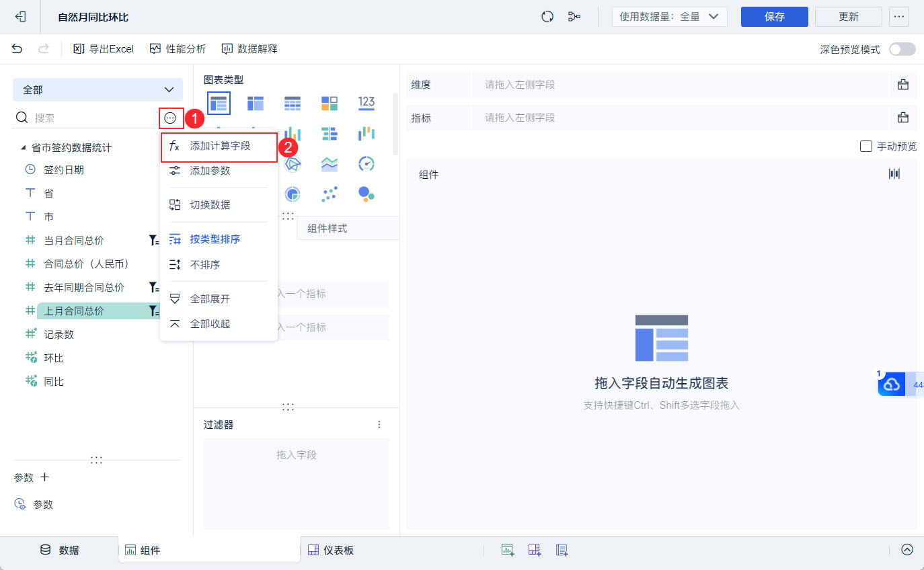This screenshot has width=924, height=570.
Task: Choose 全部收起 from the menu
Action: pyautogui.click(x=219, y=324)
